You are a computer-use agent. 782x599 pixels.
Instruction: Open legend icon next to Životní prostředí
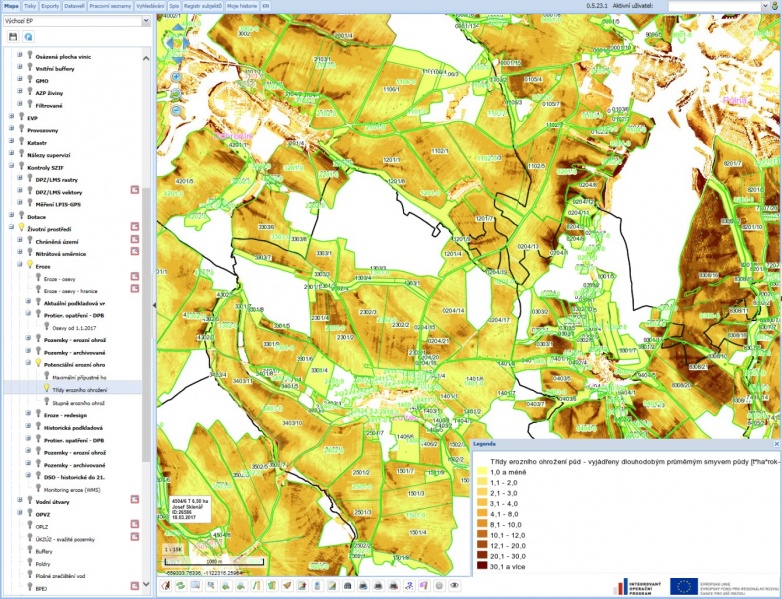click(134, 228)
